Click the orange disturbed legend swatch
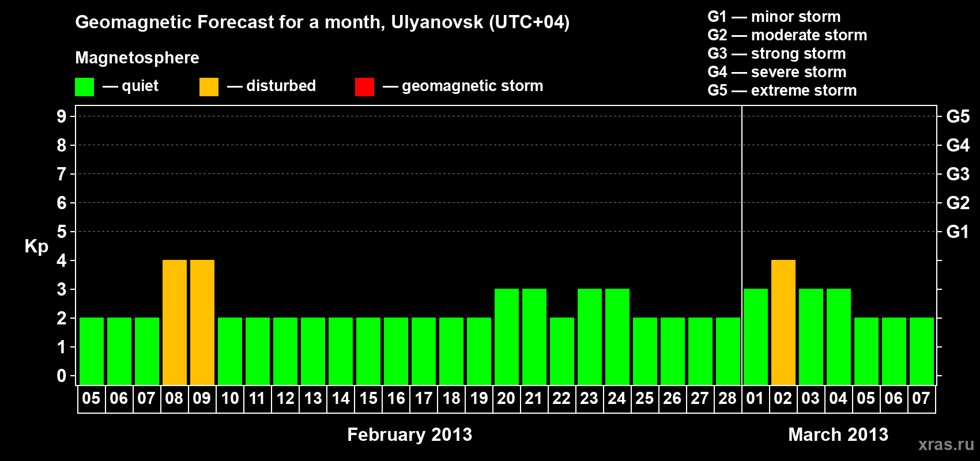The image size is (980, 461). 209,87
